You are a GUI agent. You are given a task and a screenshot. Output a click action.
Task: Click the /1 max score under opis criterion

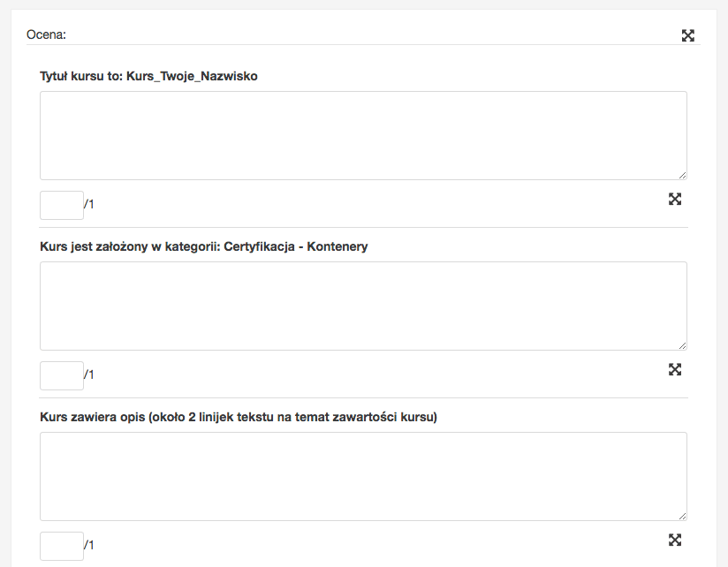89,545
